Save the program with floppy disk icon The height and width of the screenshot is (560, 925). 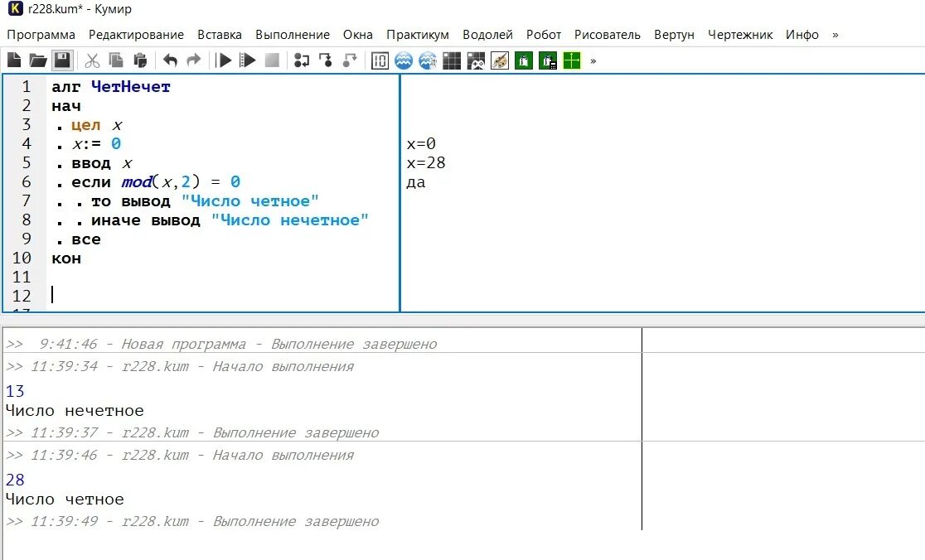62,60
